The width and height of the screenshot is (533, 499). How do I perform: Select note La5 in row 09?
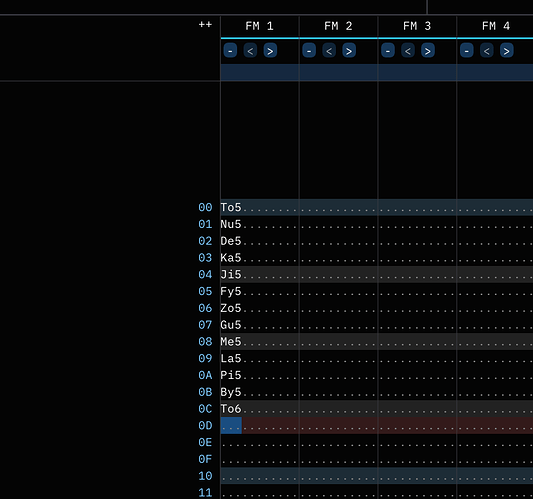(231, 358)
